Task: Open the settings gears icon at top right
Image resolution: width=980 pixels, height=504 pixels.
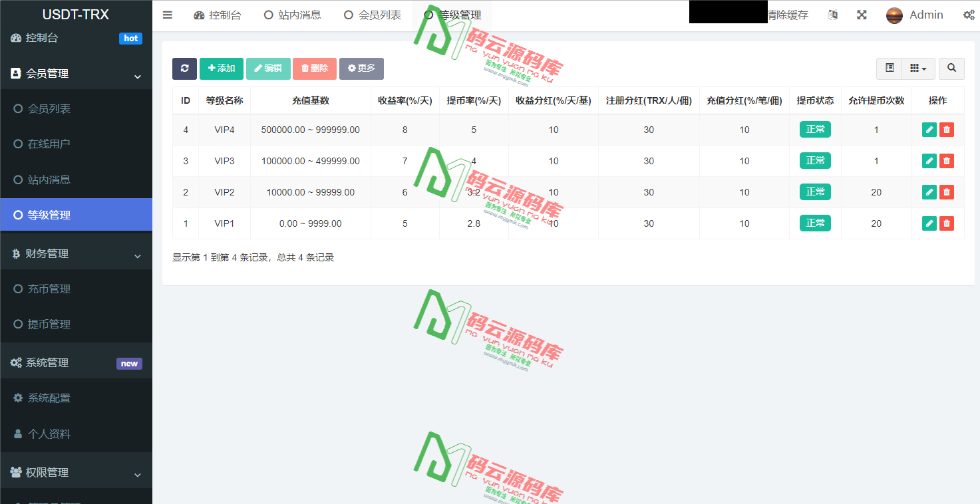Action: point(969,14)
